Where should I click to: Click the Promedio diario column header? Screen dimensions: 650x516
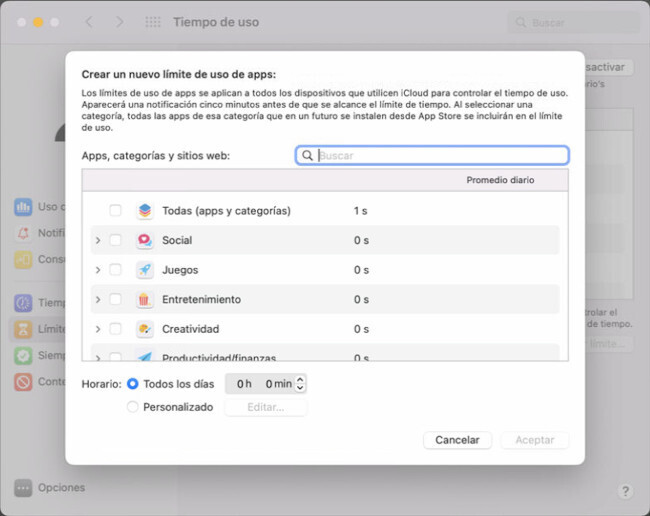pyautogui.click(x=500, y=180)
